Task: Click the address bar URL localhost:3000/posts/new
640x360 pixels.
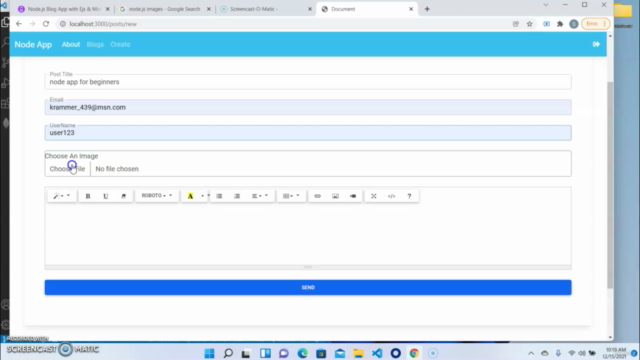Action: tap(103, 24)
